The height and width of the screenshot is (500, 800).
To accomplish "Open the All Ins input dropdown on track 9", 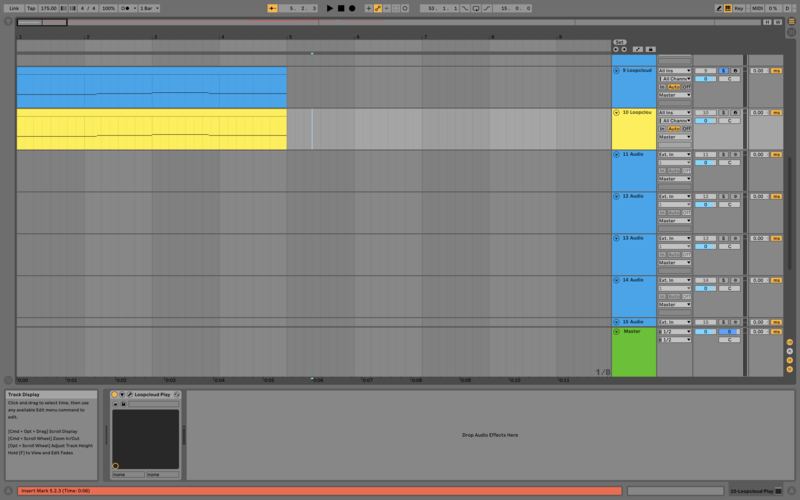I will click(674, 71).
